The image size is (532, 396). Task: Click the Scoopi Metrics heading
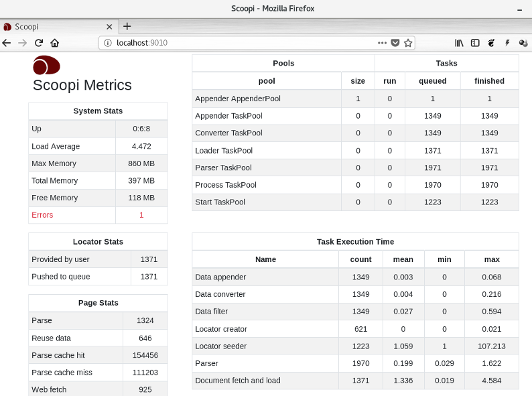tap(82, 85)
